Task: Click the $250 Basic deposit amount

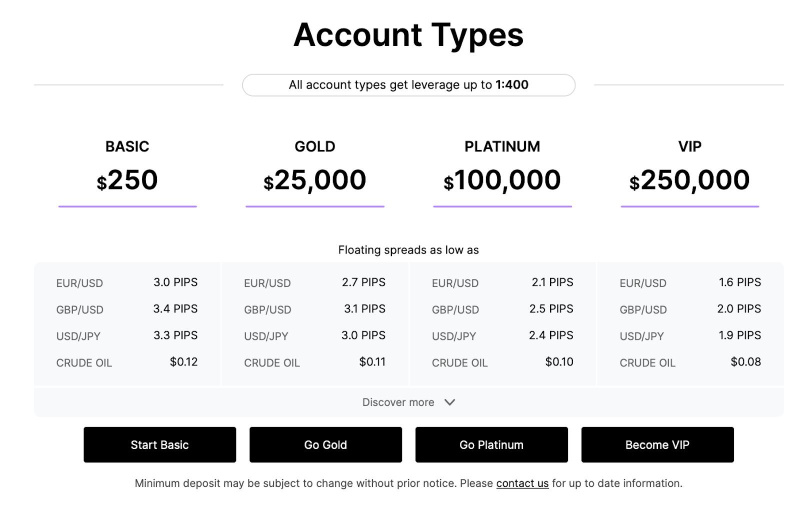Action: point(127,181)
